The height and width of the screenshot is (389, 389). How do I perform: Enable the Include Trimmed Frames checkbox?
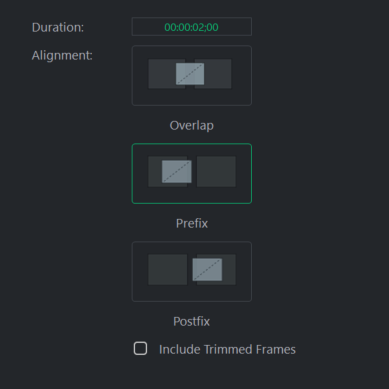(x=140, y=349)
